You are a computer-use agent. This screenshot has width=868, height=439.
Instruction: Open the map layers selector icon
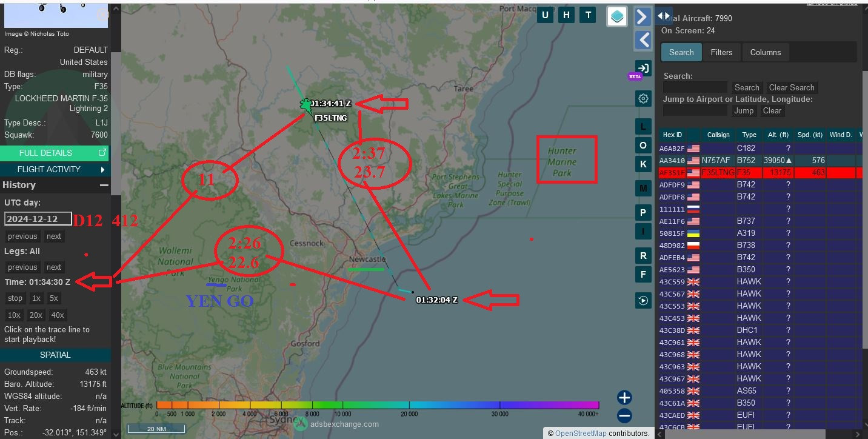coord(617,16)
